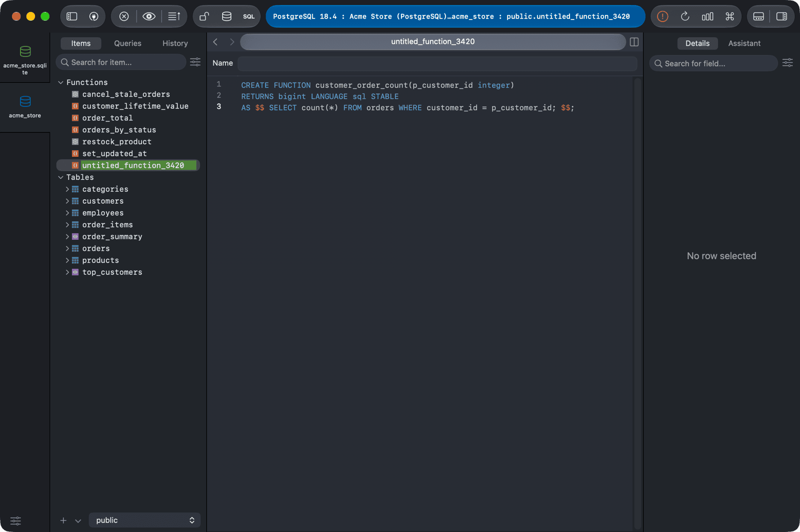Image resolution: width=800 pixels, height=532 pixels.
Task: Click the connection path bar in toolbar
Action: click(x=455, y=16)
